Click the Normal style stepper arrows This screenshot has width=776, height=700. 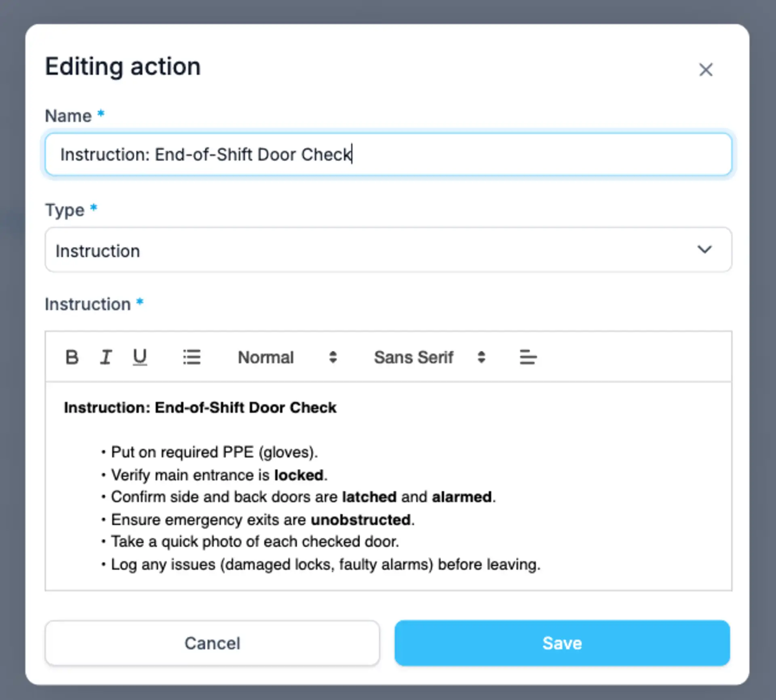coord(333,357)
